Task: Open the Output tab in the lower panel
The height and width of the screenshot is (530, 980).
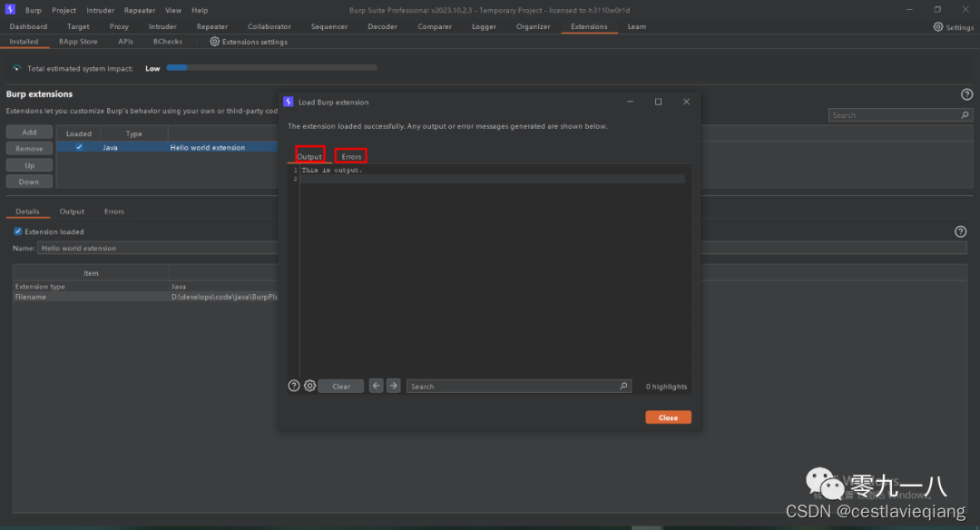Action: click(x=72, y=211)
